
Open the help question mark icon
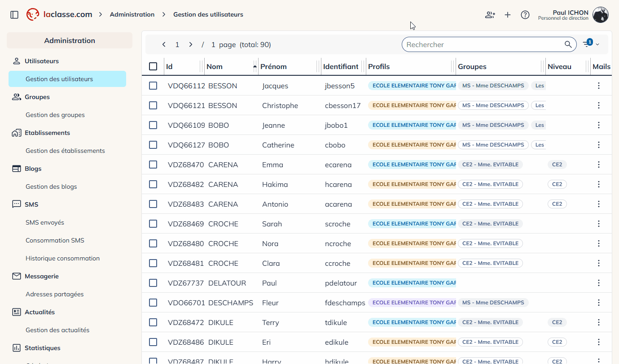525,15
